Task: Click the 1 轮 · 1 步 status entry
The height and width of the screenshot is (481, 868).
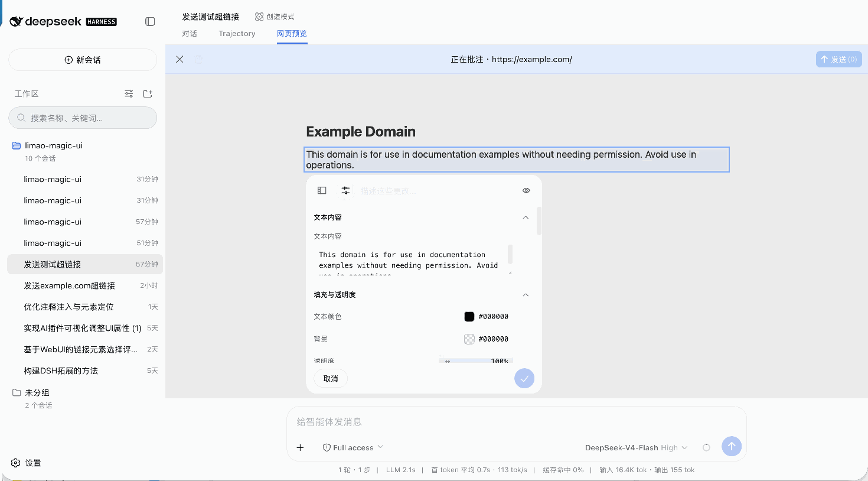Action: click(x=354, y=470)
